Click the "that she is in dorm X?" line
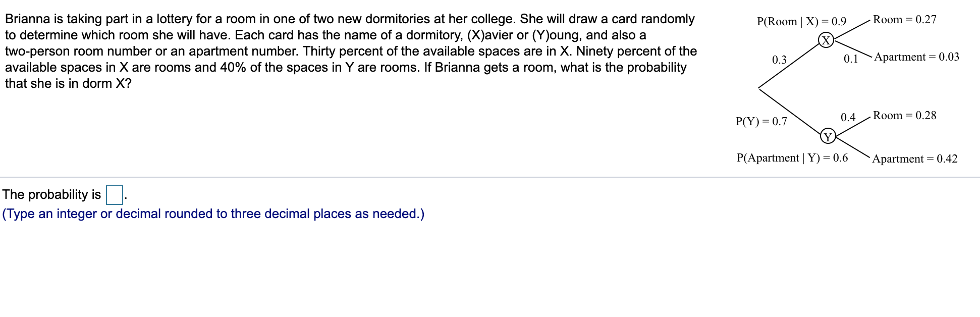 pyautogui.click(x=68, y=84)
